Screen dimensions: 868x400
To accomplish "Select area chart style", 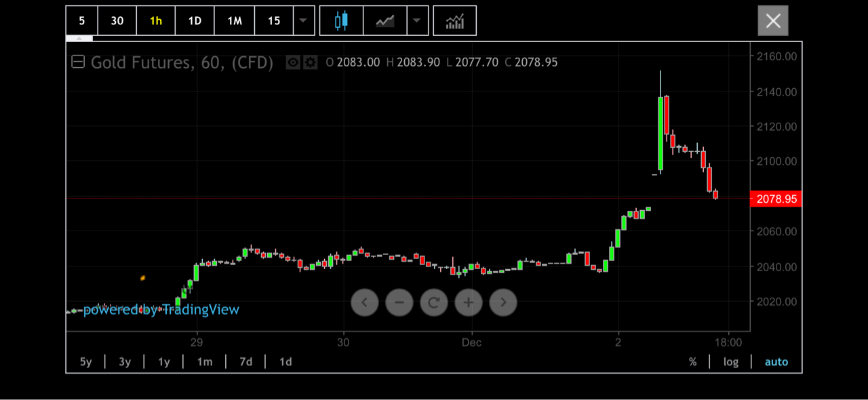I will click(385, 20).
